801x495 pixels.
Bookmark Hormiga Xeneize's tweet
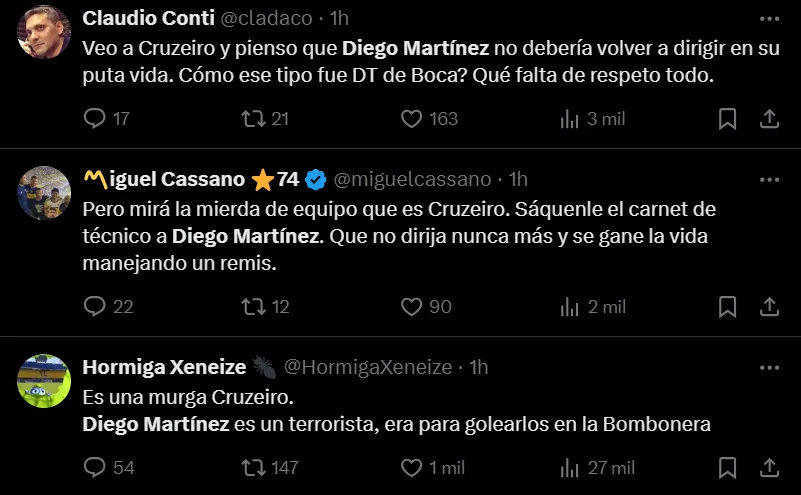click(x=728, y=468)
